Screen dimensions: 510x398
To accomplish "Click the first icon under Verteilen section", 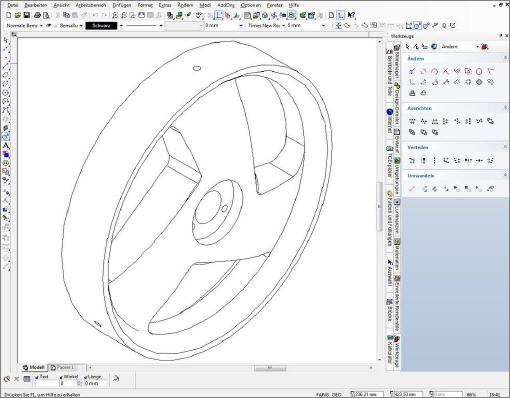I will click(412, 161).
